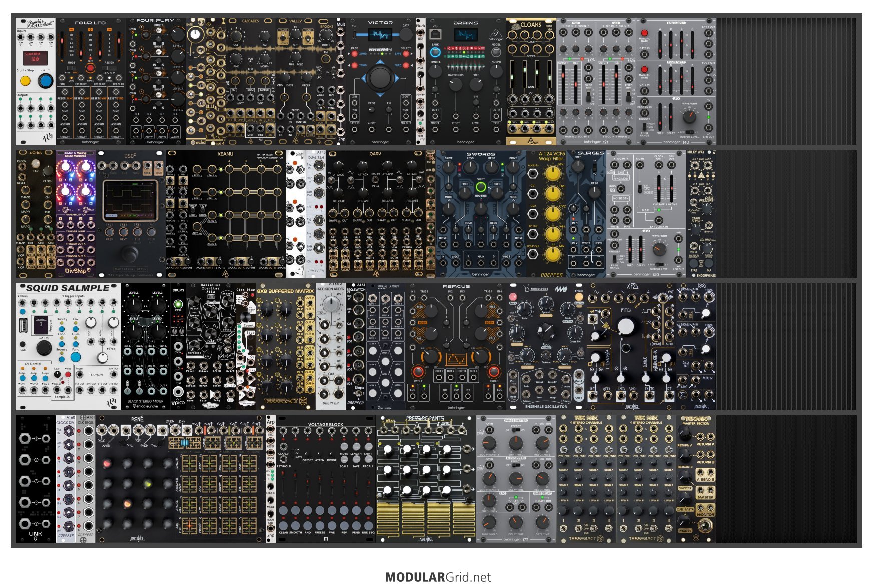877x588 pixels.
Task: Click the Brains display screen
Action: pos(466,35)
